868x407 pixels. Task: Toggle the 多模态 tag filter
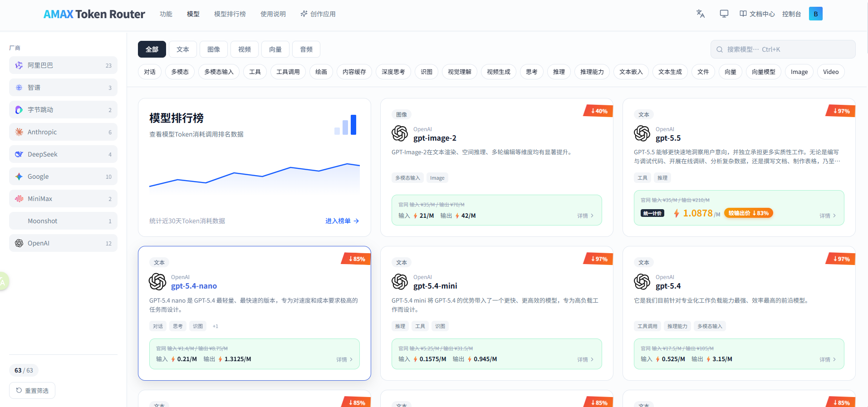(x=180, y=72)
